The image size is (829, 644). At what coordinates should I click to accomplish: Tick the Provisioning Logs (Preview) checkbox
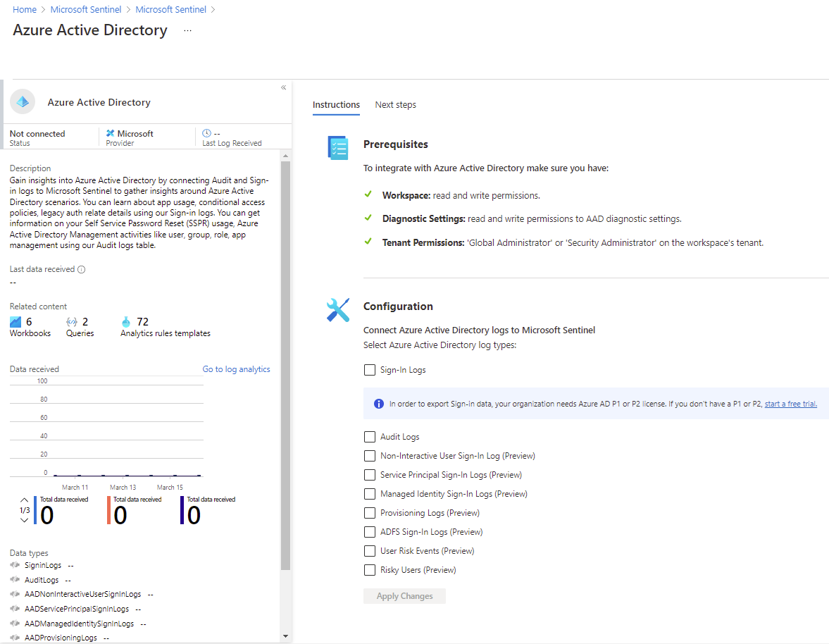click(370, 513)
